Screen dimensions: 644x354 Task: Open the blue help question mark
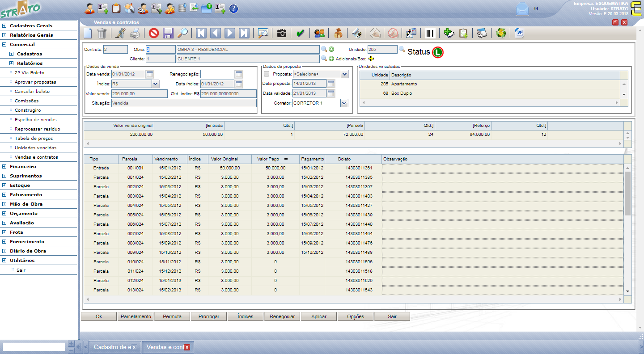point(233,8)
